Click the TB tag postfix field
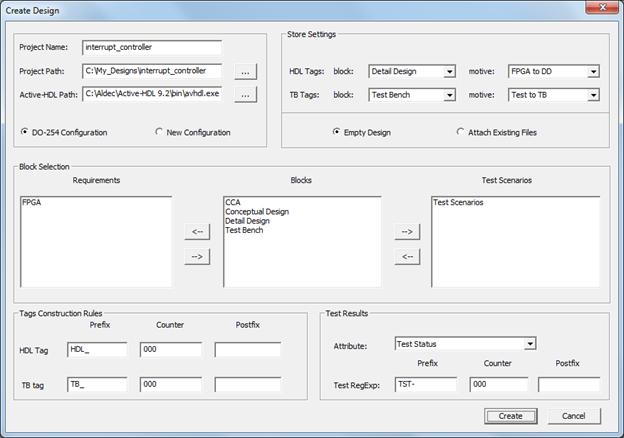Image resolution: width=624 pixels, height=438 pixels. [248, 385]
